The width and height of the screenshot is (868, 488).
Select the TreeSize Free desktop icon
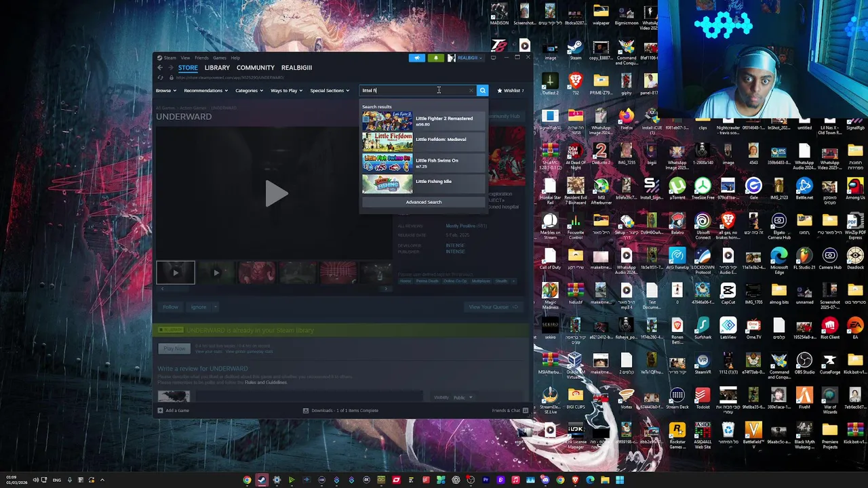click(x=703, y=188)
